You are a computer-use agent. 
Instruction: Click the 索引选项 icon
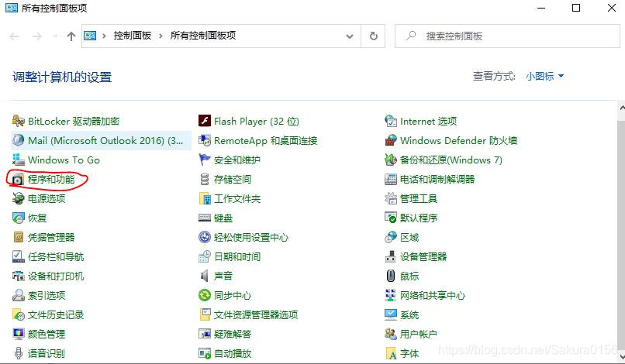tap(19, 295)
